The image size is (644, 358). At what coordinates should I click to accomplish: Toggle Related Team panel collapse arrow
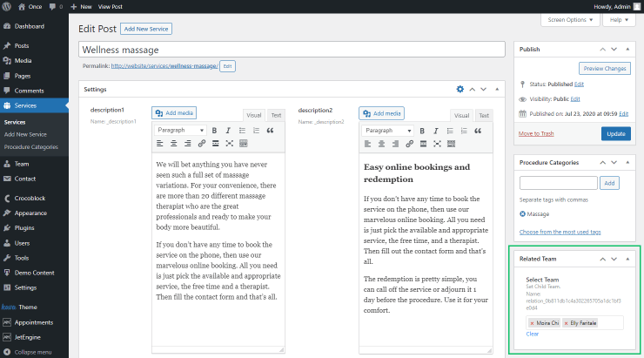(x=627, y=259)
